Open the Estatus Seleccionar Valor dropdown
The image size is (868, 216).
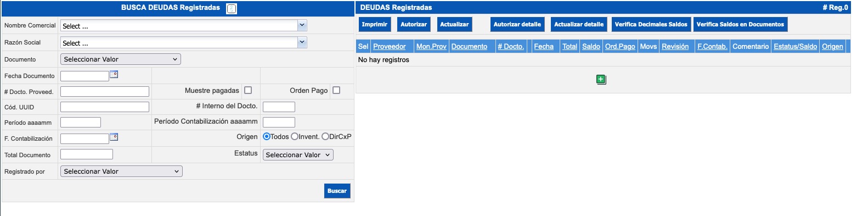(x=298, y=155)
